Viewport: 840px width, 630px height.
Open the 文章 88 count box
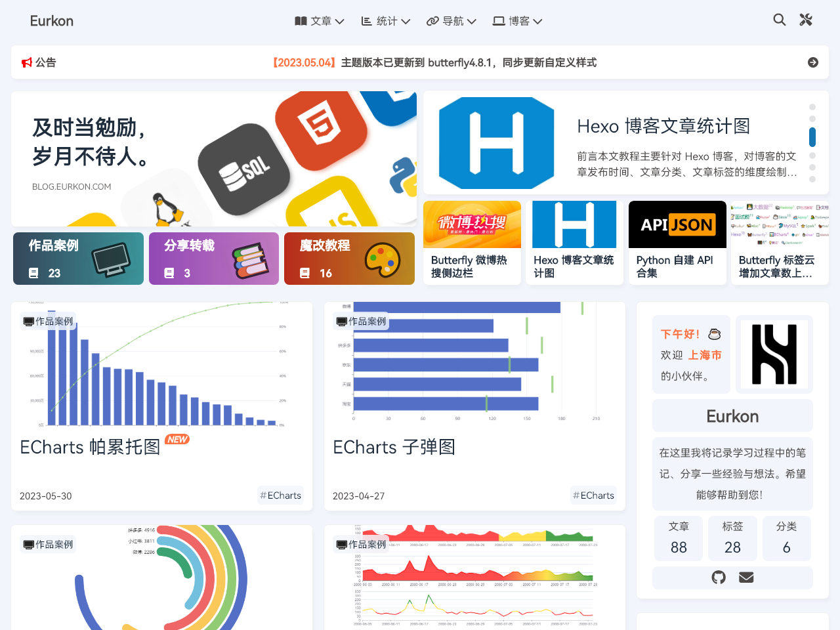[x=679, y=537]
